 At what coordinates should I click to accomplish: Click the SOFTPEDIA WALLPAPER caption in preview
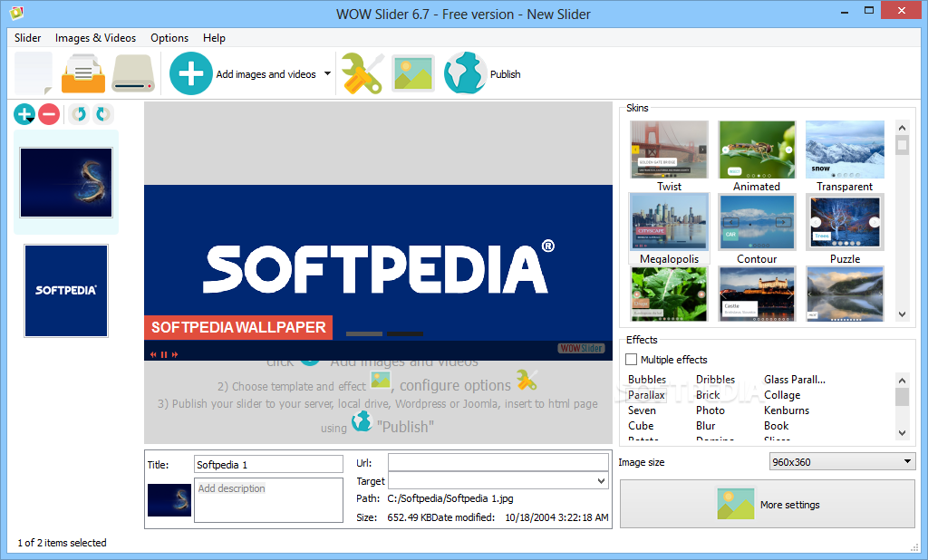click(x=238, y=327)
